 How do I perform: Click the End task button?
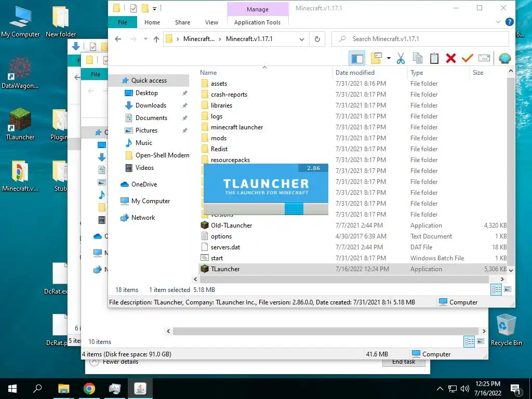coord(404,362)
